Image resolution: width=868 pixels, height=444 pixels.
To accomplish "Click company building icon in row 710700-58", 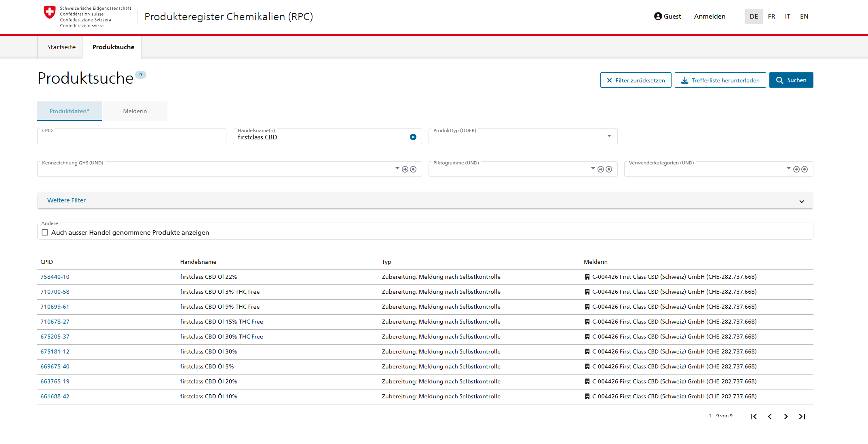I will [x=587, y=292].
